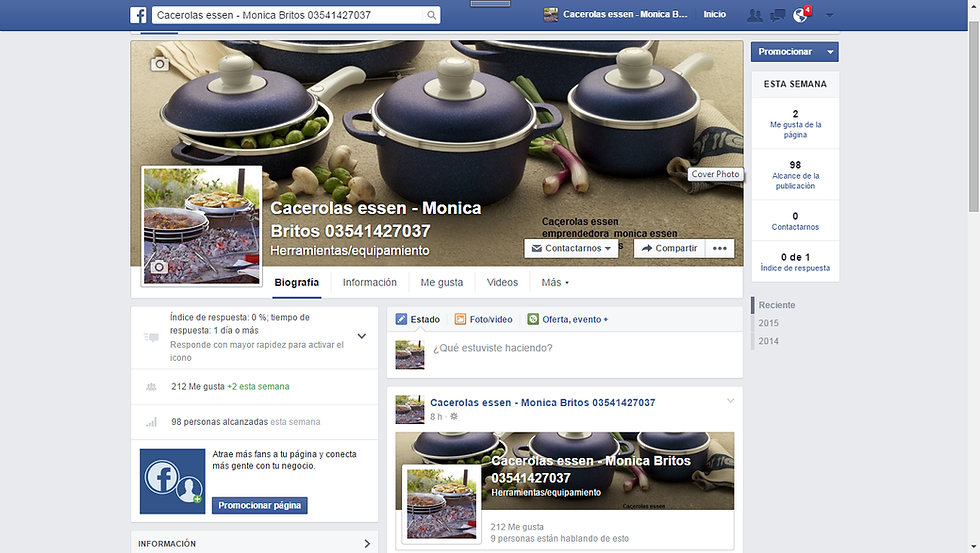Viewport: 980px width, 553px height.
Task: Click the Oferta, evento icon
Action: pos(532,319)
